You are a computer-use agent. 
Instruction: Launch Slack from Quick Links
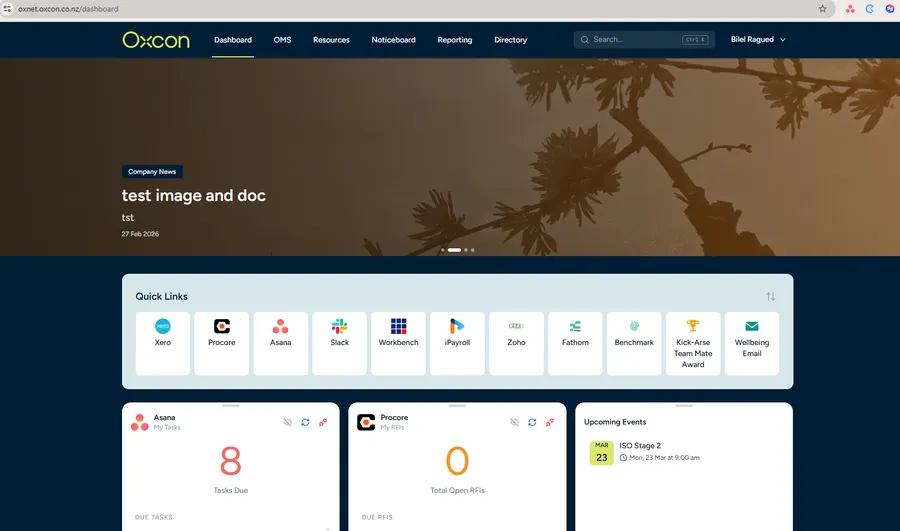(340, 343)
